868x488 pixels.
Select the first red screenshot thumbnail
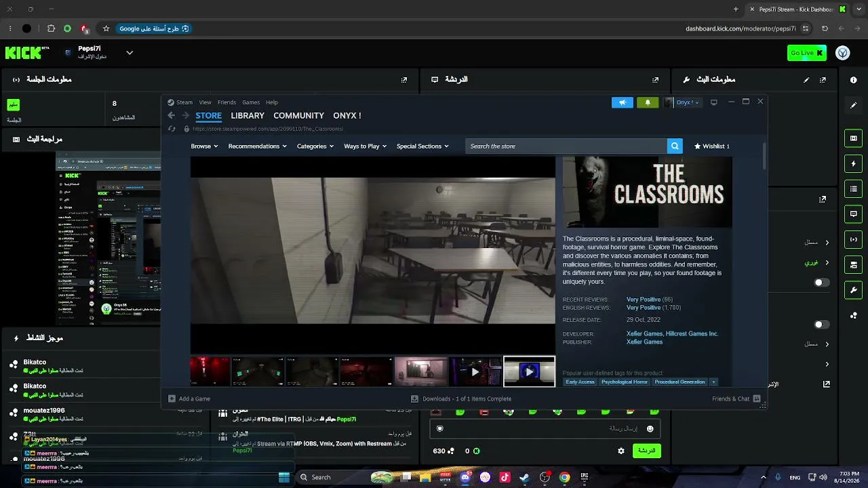click(x=210, y=371)
